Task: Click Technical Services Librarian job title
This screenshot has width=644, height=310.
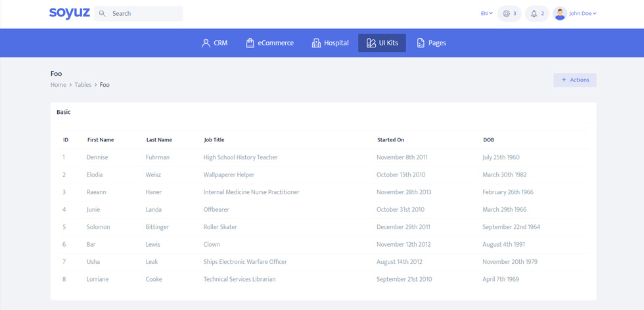Action: [x=239, y=279]
